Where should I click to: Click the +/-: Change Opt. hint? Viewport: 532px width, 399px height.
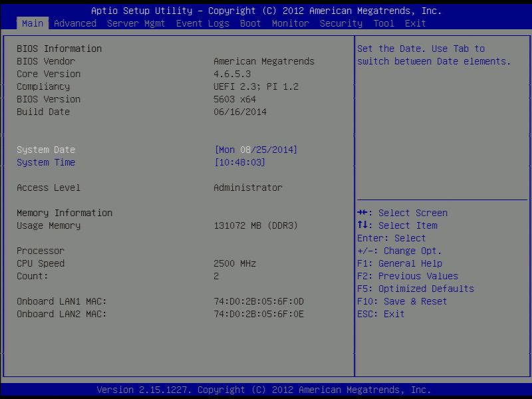pyautogui.click(x=400, y=251)
